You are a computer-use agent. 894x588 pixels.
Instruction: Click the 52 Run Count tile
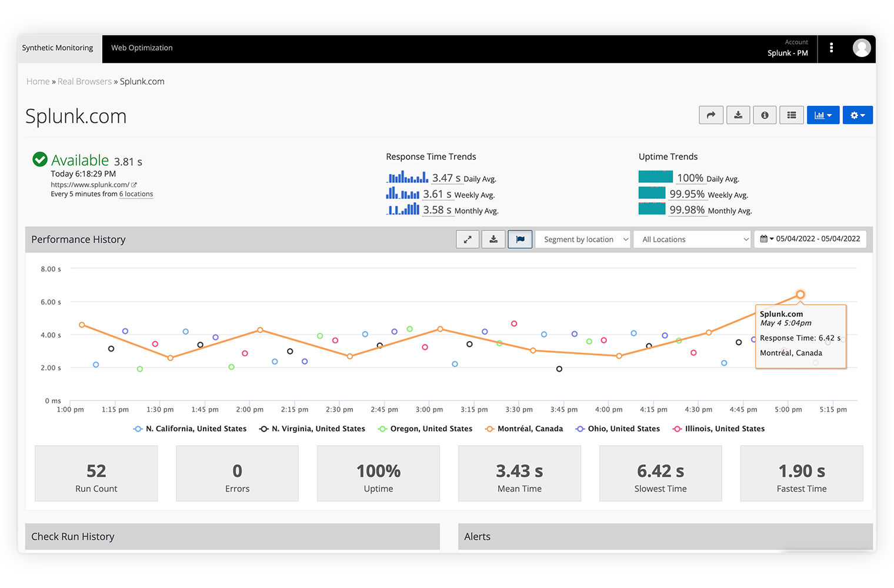tap(96, 473)
